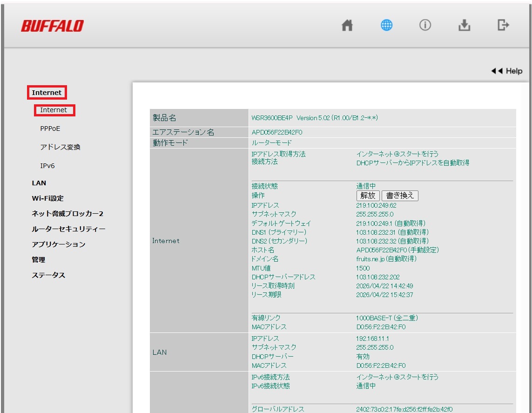Click the firmware download icon
Screen dimensions: 532x413
click(464, 25)
